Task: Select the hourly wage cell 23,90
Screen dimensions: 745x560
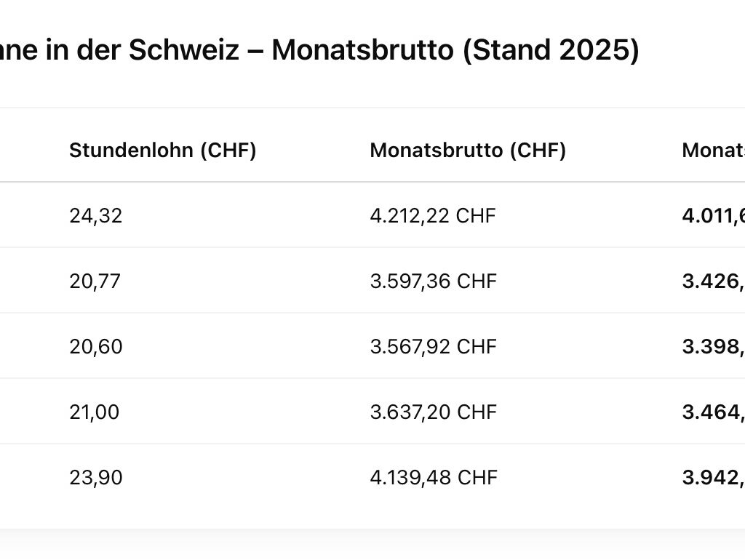Action: tap(96, 477)
